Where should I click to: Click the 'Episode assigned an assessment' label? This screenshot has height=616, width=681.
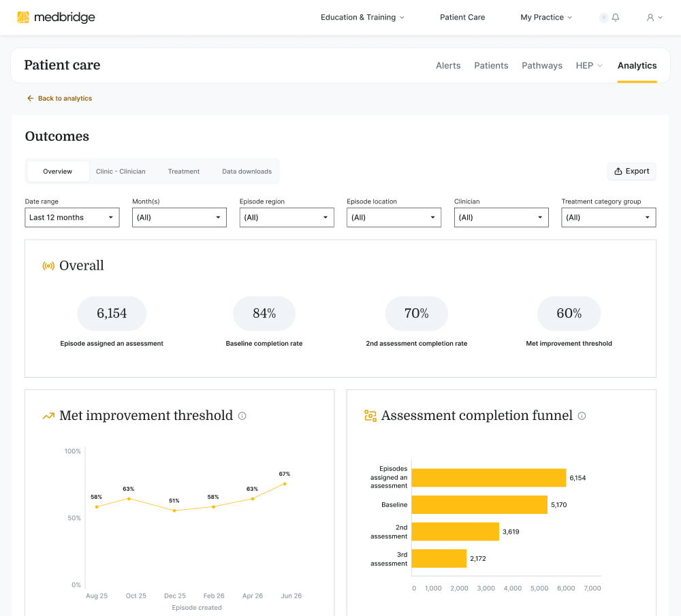tap(112, 343)
